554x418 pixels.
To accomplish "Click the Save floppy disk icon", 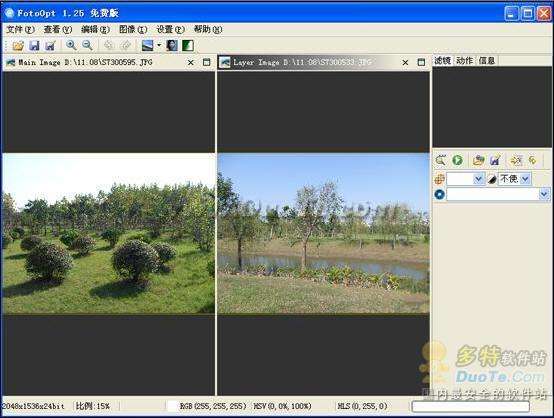I will coord(34,45).
